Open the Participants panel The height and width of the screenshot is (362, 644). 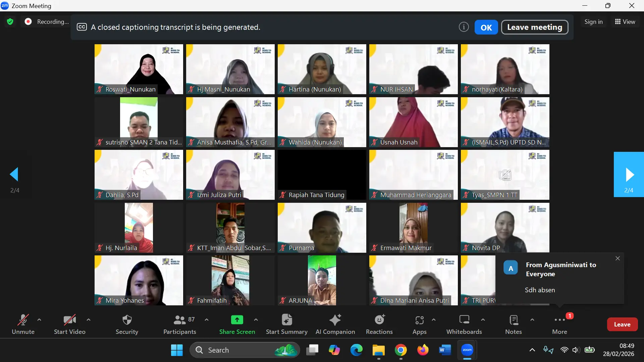pyautogui.click(x=179, y=320)
